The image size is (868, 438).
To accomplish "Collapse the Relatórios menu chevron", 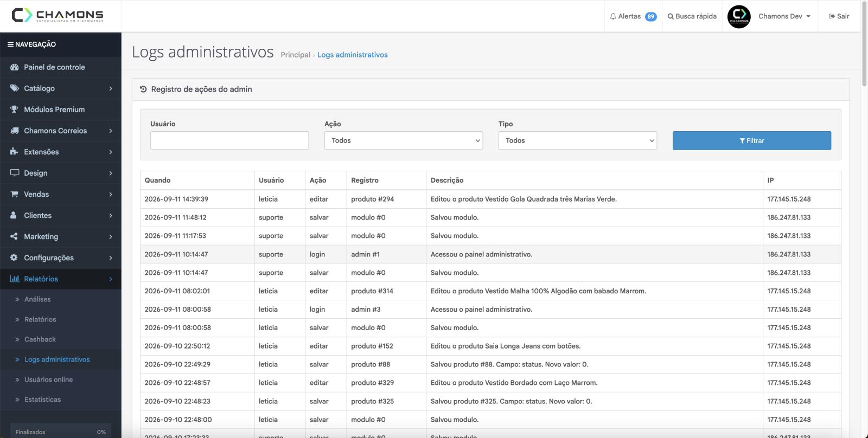I will tap(111, 279).
